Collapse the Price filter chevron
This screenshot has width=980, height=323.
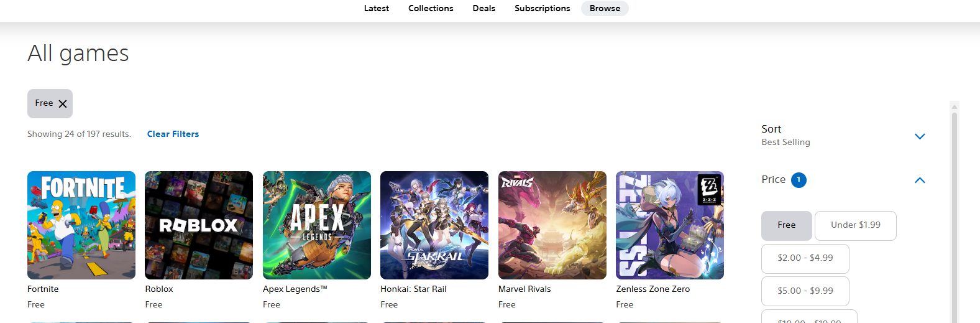pos(920,180)
